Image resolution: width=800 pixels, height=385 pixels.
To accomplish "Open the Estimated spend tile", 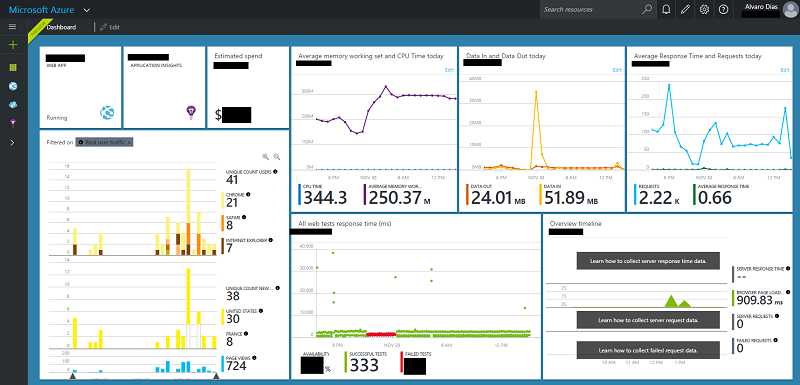I will pos(248,87).
